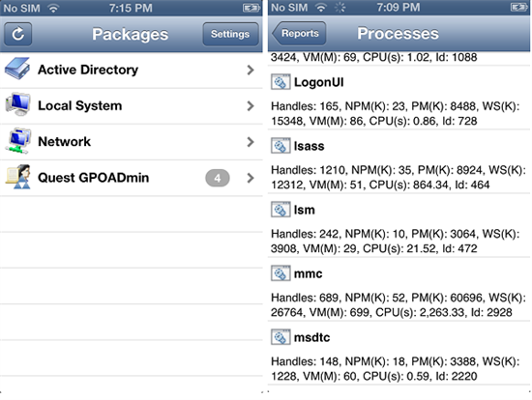Image resolution: width=532 pixels, height=400 pixels.
Task: Tap the LogonUI process icon
Action: (x=281, y=82)
